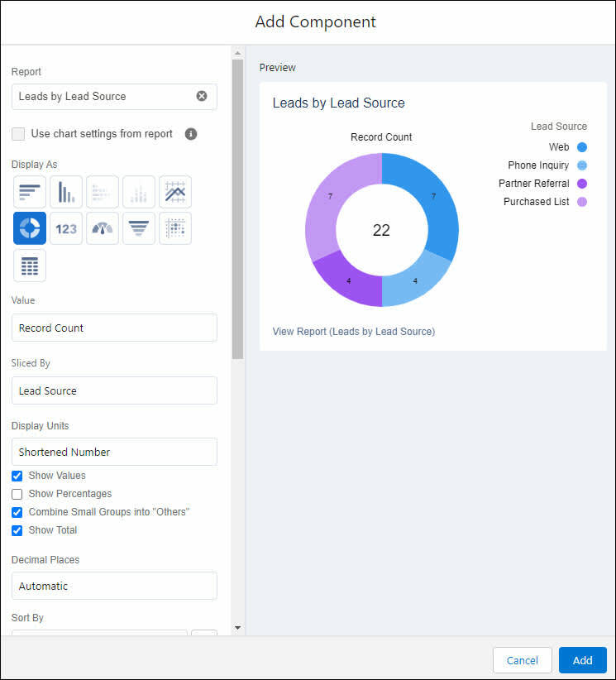Viewport: 616px width, 680px height.
Task: Open View Report (Leads by Lead Source) link
Action: (x=354, y=332)
